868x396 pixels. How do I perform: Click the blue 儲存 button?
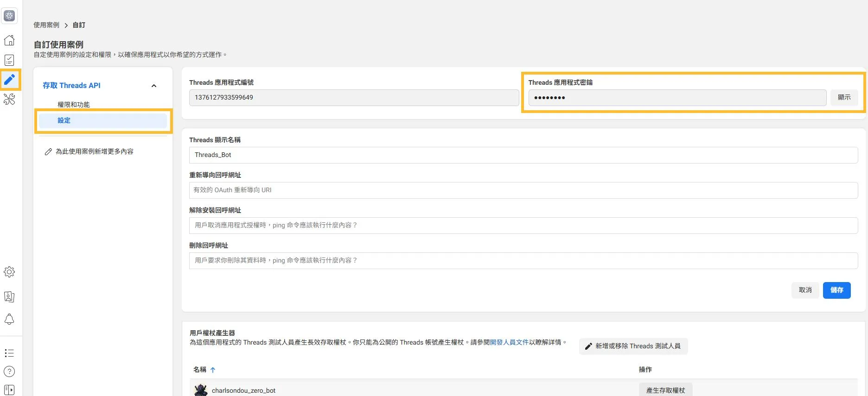pos(836,290)
